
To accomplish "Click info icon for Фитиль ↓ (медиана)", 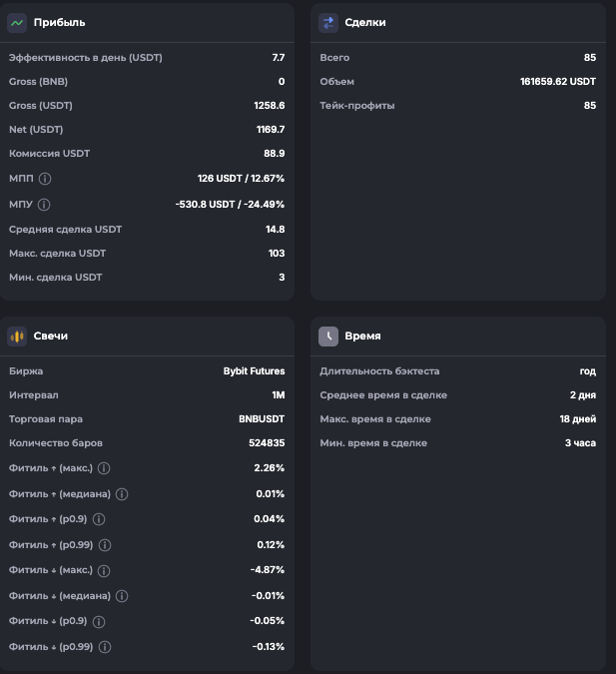I will pos(122,596).
